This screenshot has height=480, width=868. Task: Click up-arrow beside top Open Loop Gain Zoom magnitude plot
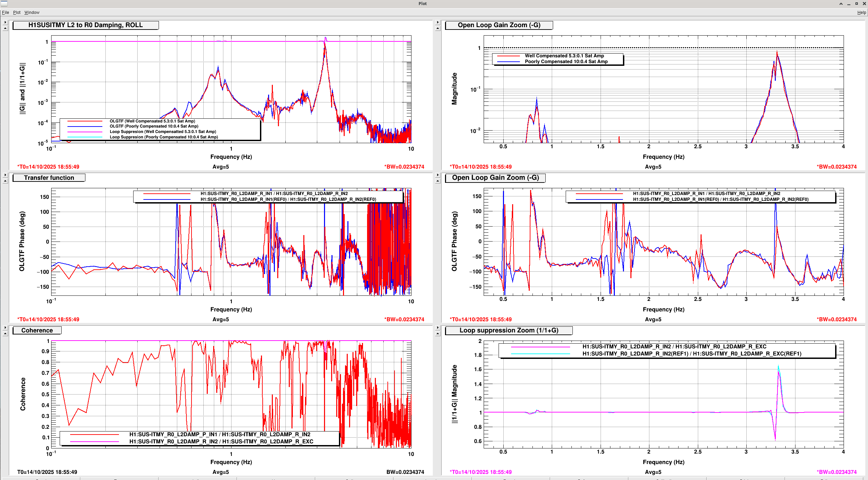pyautogui.click(x=438, y=28)
